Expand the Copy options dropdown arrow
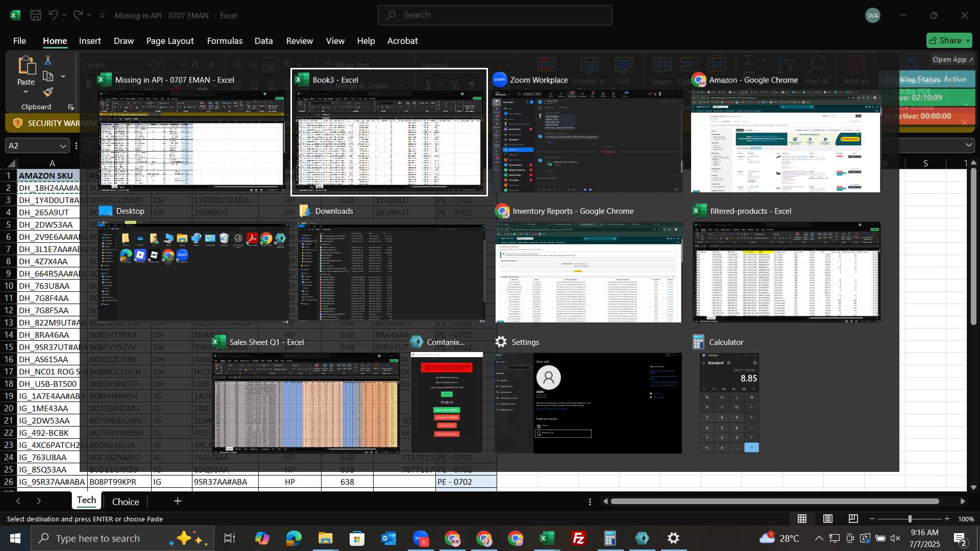Viewport: 980px width, 551px height. click(x=63, y=77)
